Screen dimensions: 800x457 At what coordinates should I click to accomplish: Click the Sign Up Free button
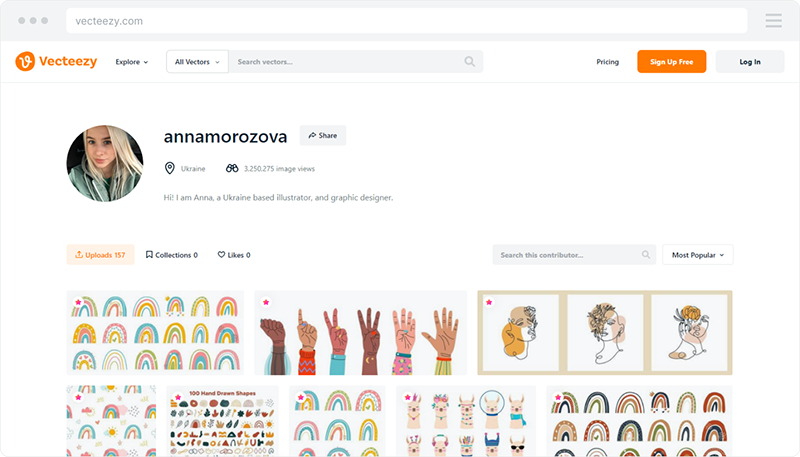[671, 62]
